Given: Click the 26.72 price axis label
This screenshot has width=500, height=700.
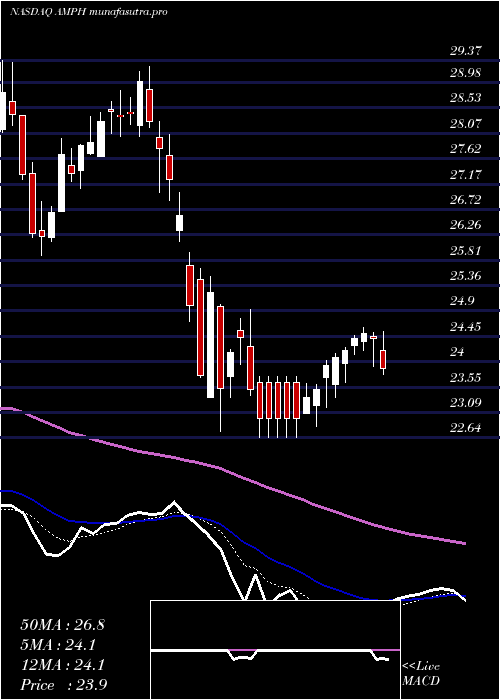Looking at the screenshot, I should click(465, 200).
